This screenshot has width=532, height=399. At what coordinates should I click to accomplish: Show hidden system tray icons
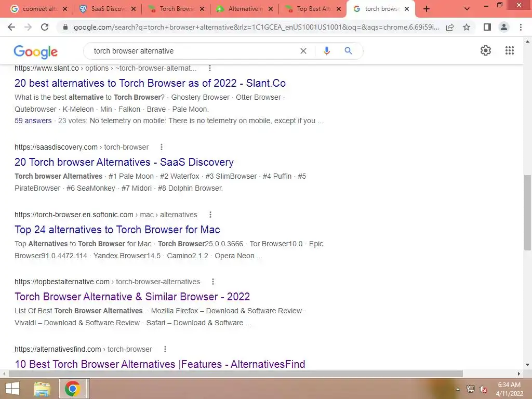tap(458, 389)
